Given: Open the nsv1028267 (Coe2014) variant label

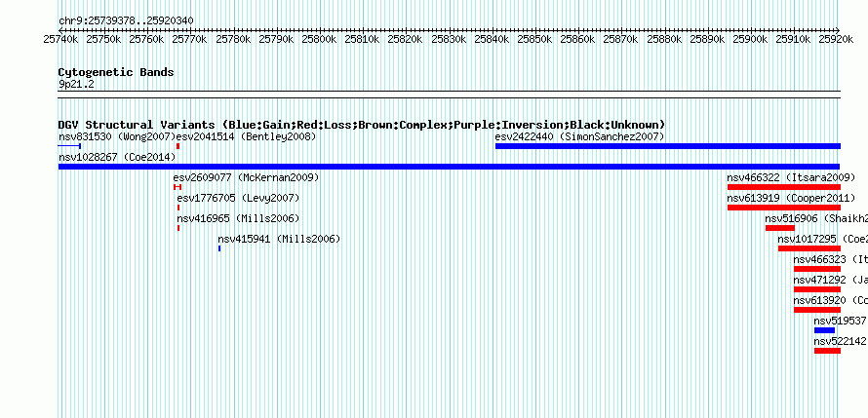Looking at the screenshot, I should (x=117, y=157).
